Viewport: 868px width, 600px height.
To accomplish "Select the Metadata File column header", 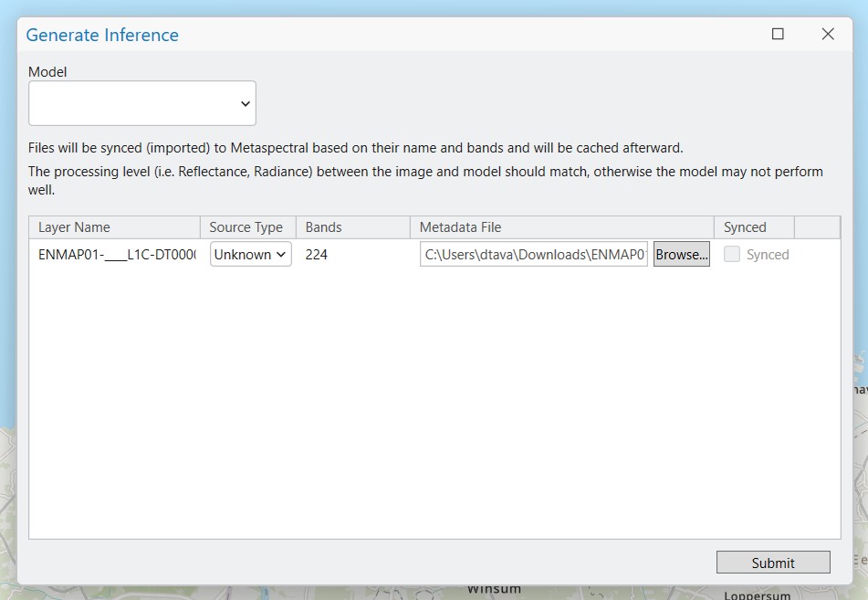I will (x=561, y=227).
